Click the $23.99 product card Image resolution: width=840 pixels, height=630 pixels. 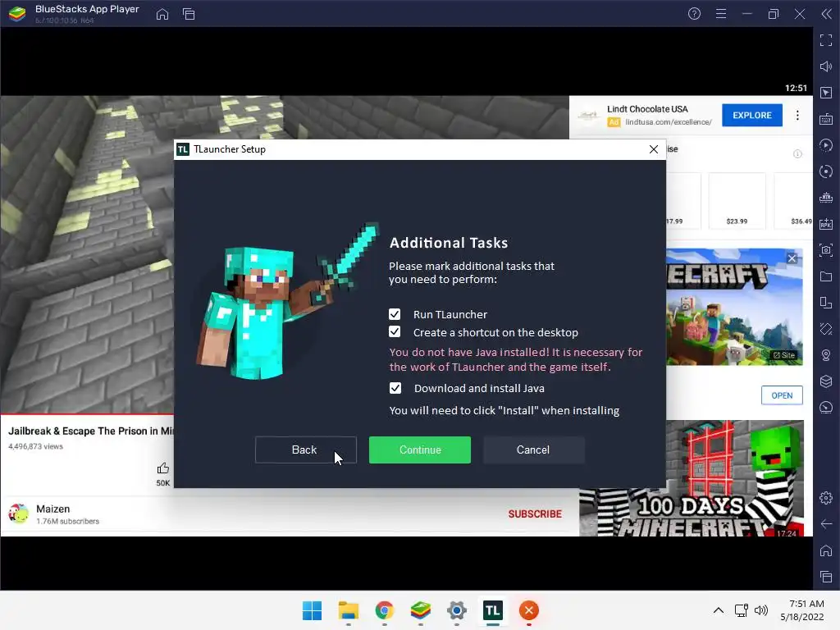(x=737, y=201)
